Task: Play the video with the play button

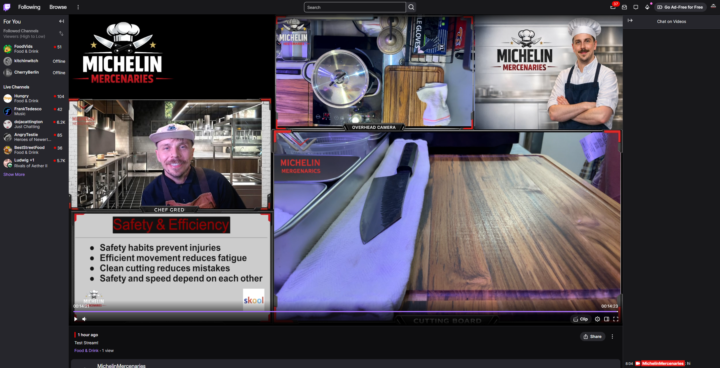Action: pyautogui.click(x=76, y=319)
